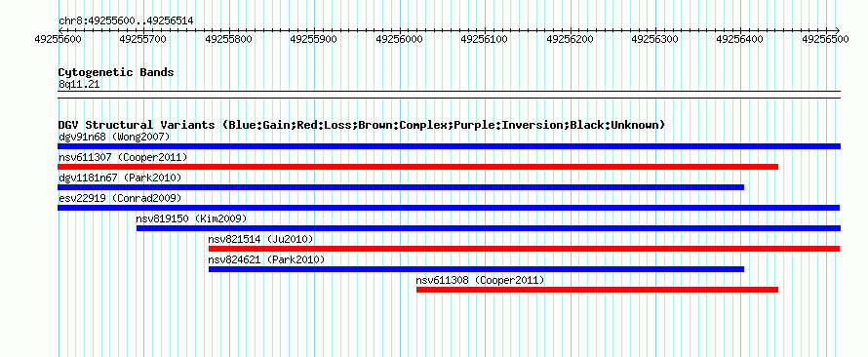868x357 pixels.
Task: Click ruler position 49255800
Action: click(229, 39)
